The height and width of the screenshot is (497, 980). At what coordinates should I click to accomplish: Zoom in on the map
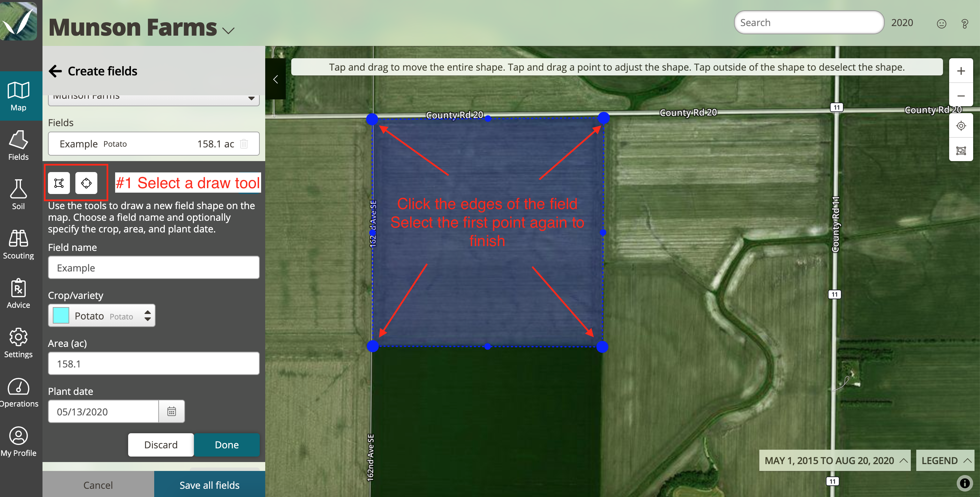960,71
